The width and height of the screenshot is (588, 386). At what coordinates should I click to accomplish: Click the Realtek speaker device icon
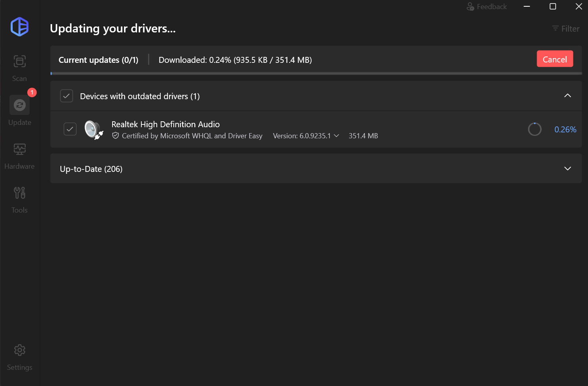click(x=94, y=130)
